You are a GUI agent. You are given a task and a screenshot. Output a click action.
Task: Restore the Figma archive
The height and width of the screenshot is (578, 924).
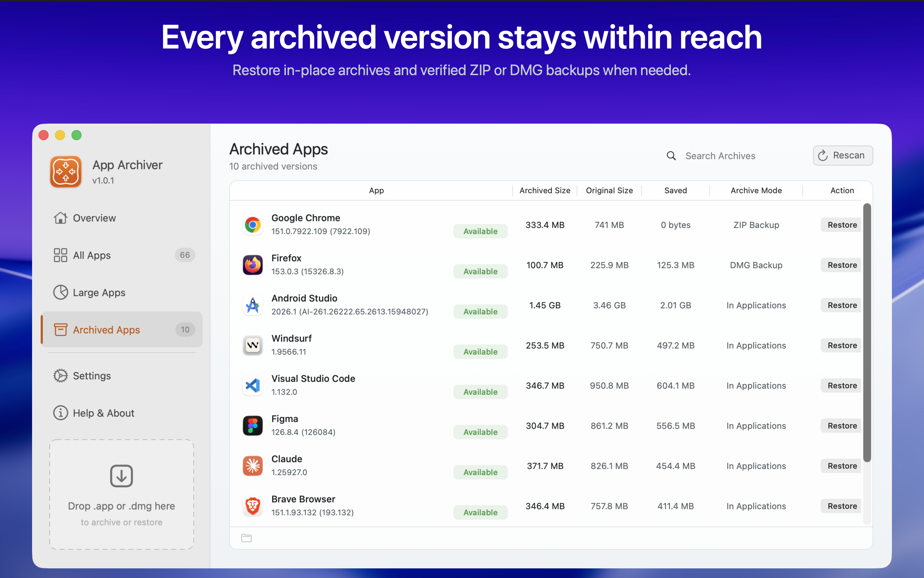tap(841, 425)
